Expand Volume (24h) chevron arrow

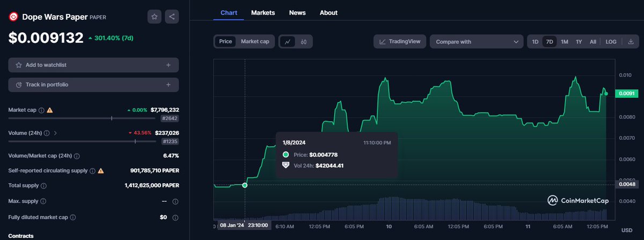click(55, 133)
